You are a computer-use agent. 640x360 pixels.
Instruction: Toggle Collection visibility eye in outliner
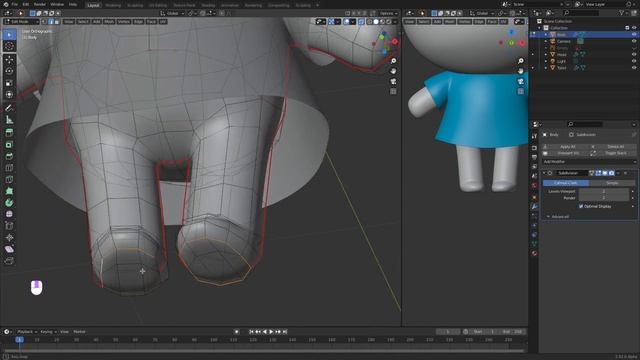tap(634, 28)
